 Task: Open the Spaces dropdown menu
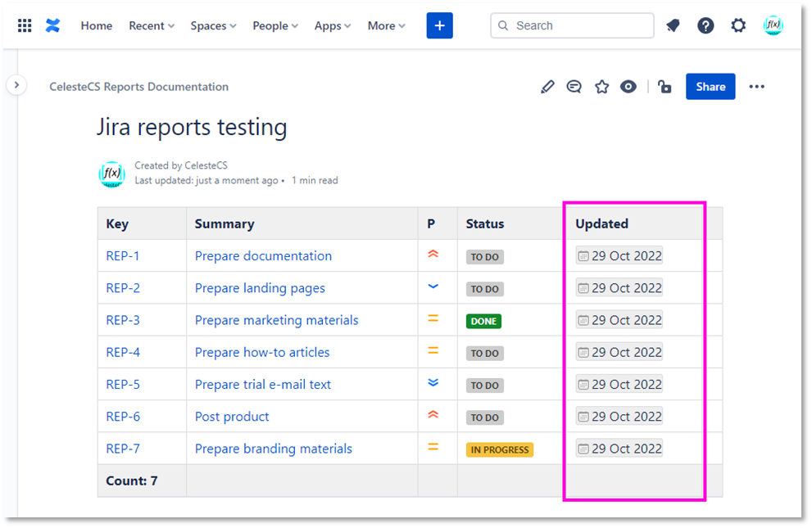[213, 25]
